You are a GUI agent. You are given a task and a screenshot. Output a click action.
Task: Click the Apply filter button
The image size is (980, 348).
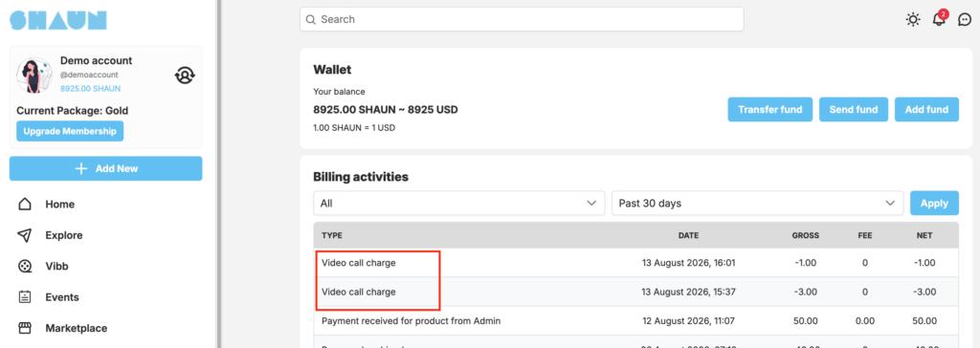[x=934, y=203]
